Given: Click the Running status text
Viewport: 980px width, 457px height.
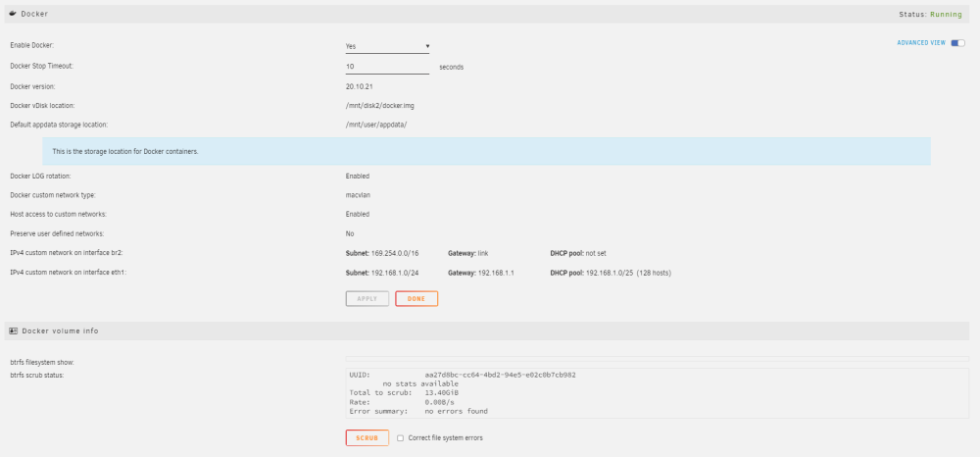Looking at the screenshot, I should [x=946, y=15].
